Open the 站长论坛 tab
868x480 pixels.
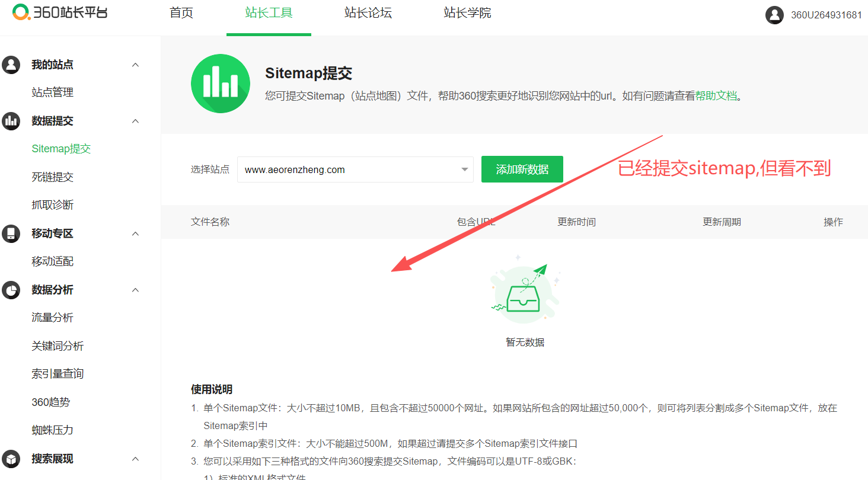tap(368, 13)
